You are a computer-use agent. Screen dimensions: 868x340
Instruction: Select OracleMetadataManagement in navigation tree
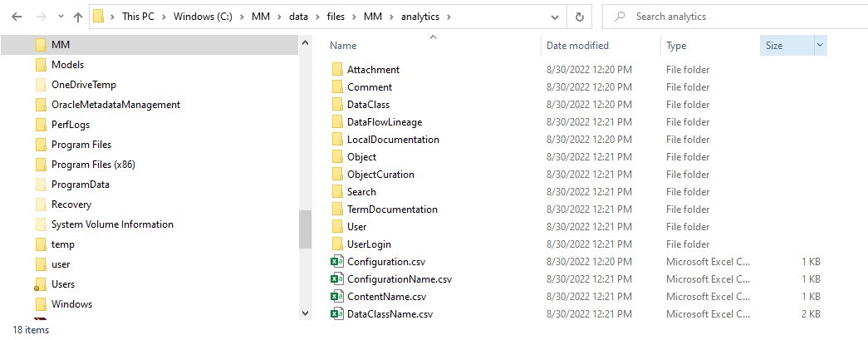(115, 105)
